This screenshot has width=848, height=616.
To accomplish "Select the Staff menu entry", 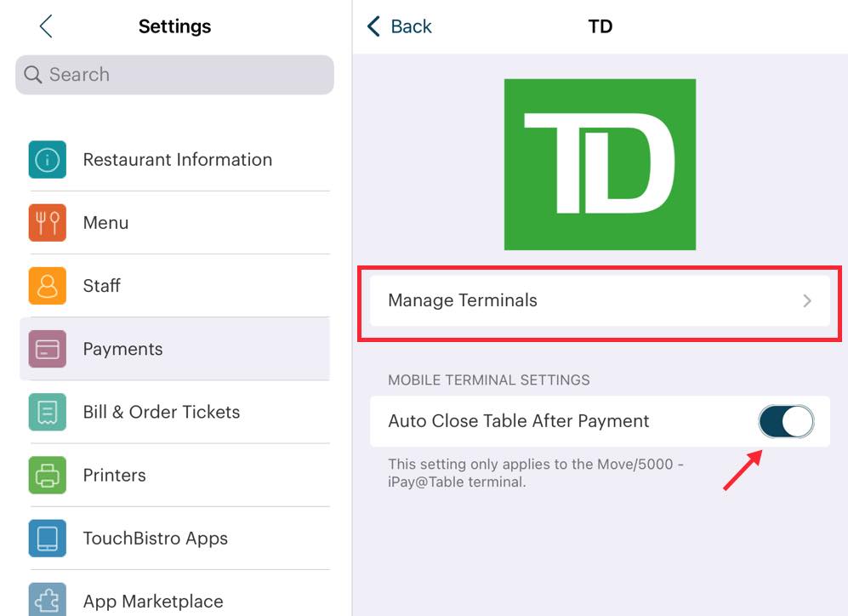I will coord(101,285).
